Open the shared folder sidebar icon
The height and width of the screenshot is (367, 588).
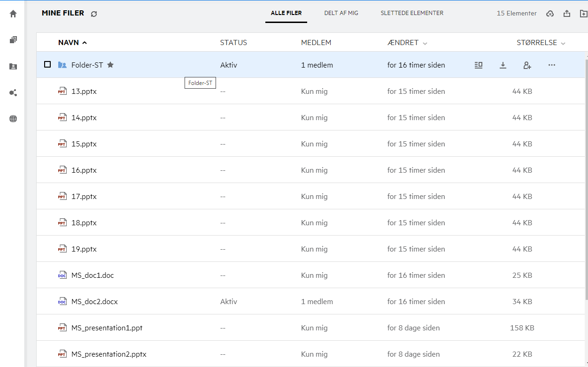pyautogui.click(x=13, y=66)
